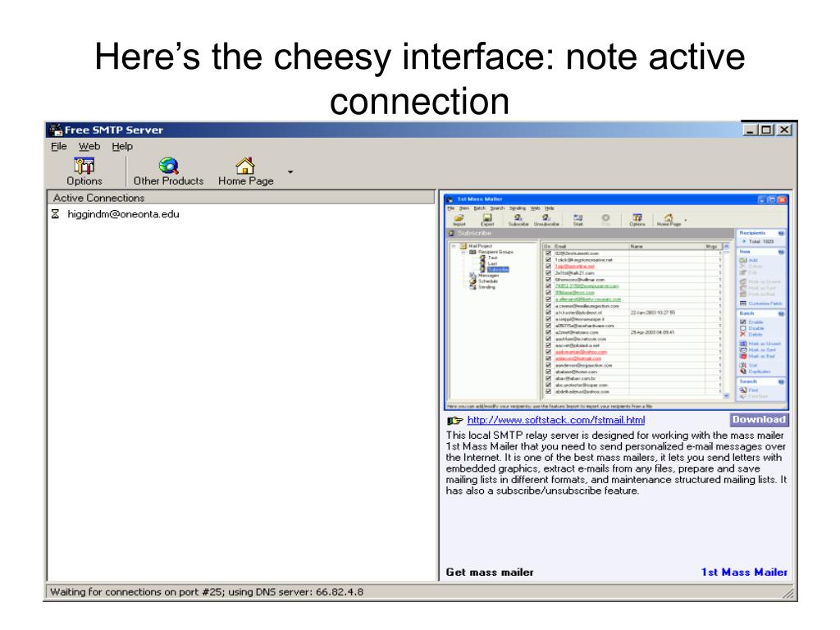Viewport: 840px width, 630px height.
Task: Toggle checkbox of 25-Apr-2003 row in preview
Action: pyautogui.click(x=548, y=332)
